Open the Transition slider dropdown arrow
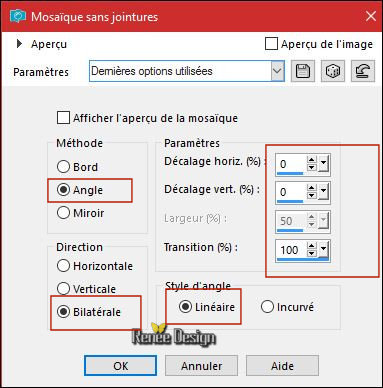Image resolution: width=383 pixels, height=388 pixels. [323, 250]
